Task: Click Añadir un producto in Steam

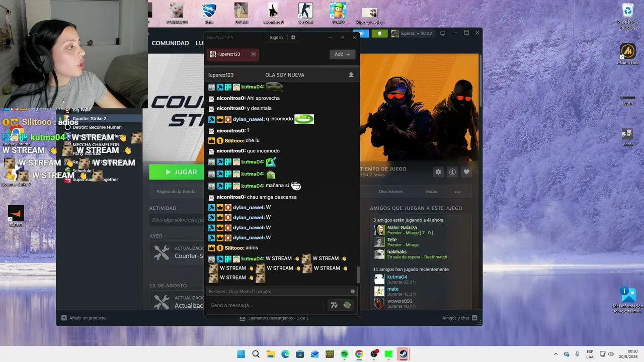Action: point(84,318)
